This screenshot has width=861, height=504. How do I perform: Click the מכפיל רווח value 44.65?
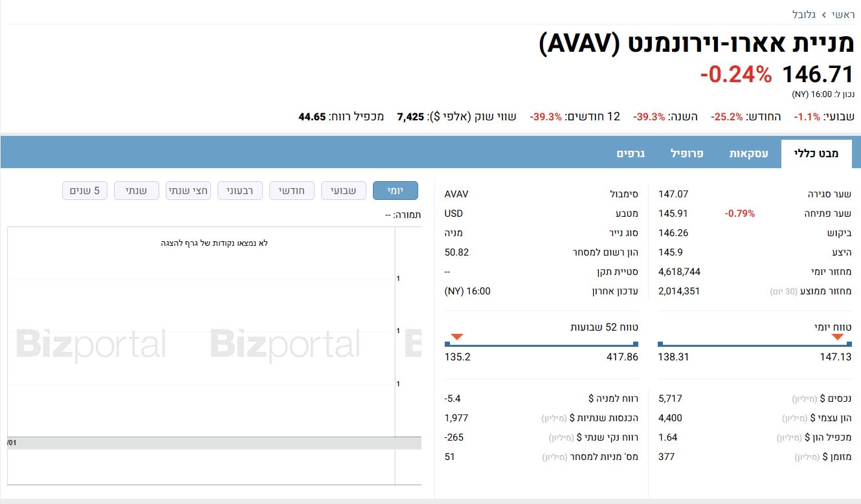pos(312,117)
